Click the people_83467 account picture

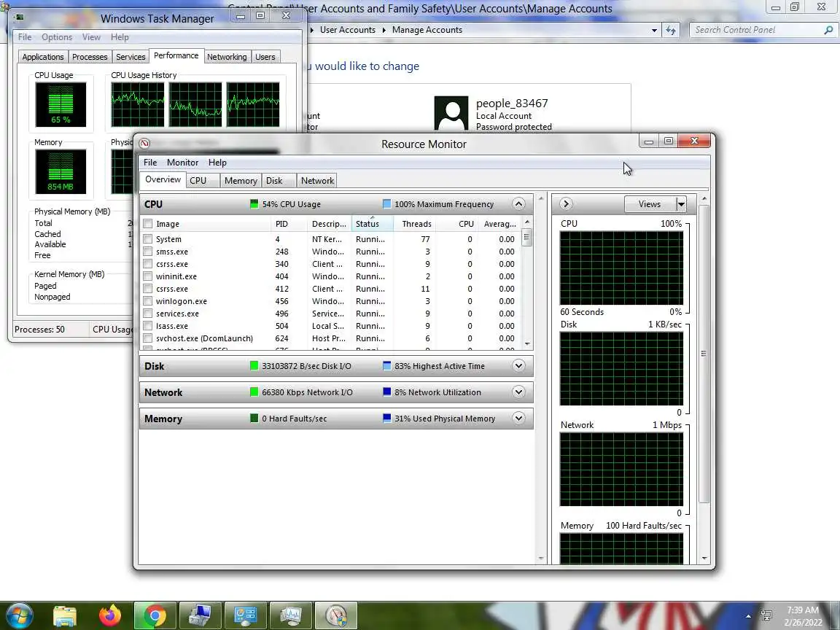(x=451, y=114)
